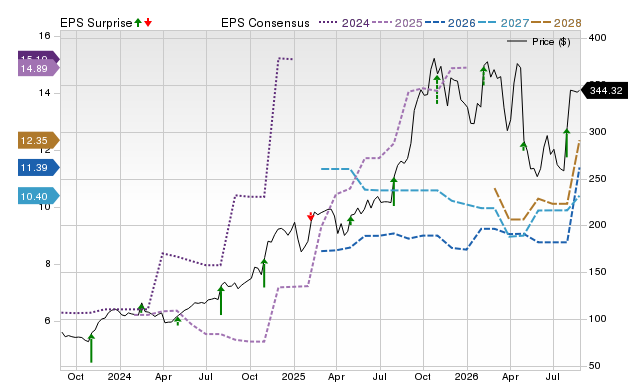Toggle the 2025 consensus series label
This screenshot has width=640, height=382.
409,23
